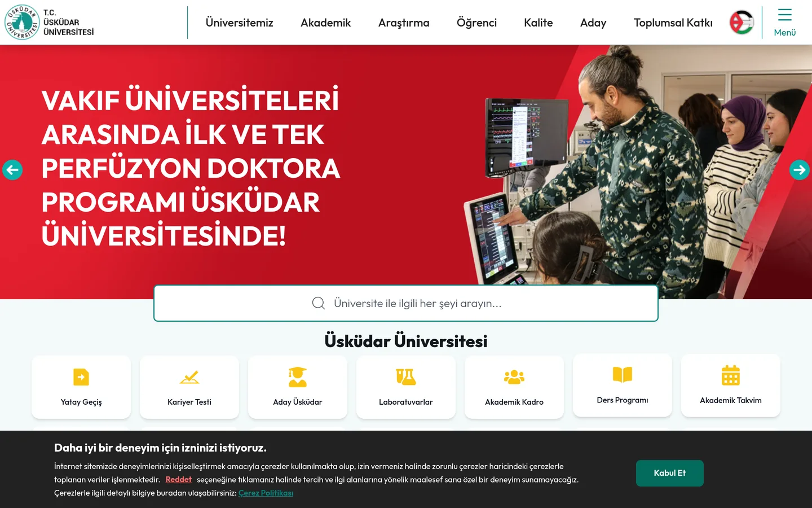Viewport: 812px width, 508px height.
Task: Focus the university search input field
Action: pos(406,303)
